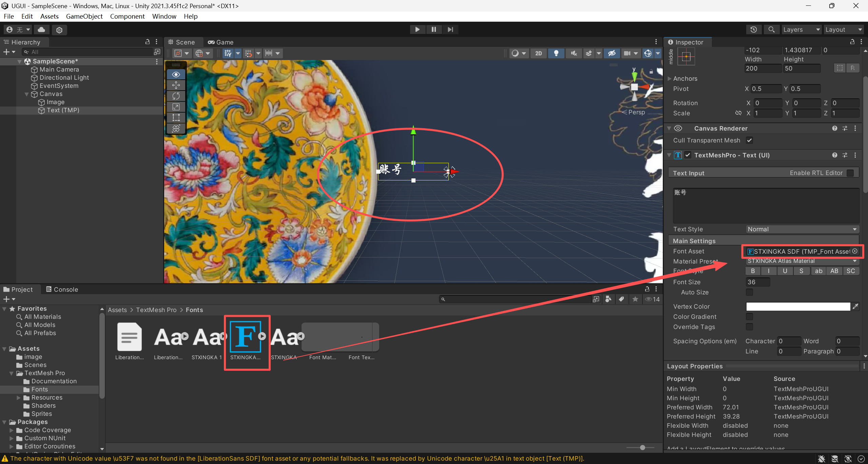Expand the Anchors section
Image resolution: width=868 pixels, height=464 pixels.
tap(670, 79)
